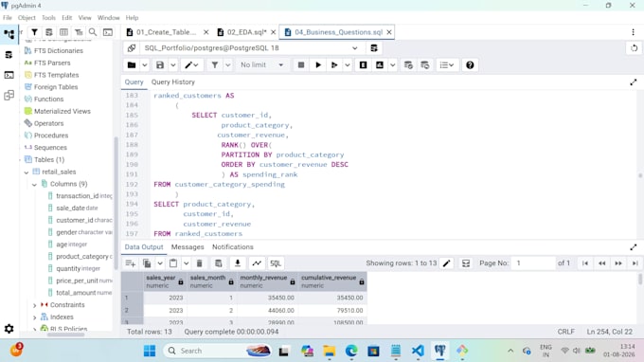The height and width of the screenshot is (362, 644).
Task: Open the Tools menu
Action: pos(48,18)
